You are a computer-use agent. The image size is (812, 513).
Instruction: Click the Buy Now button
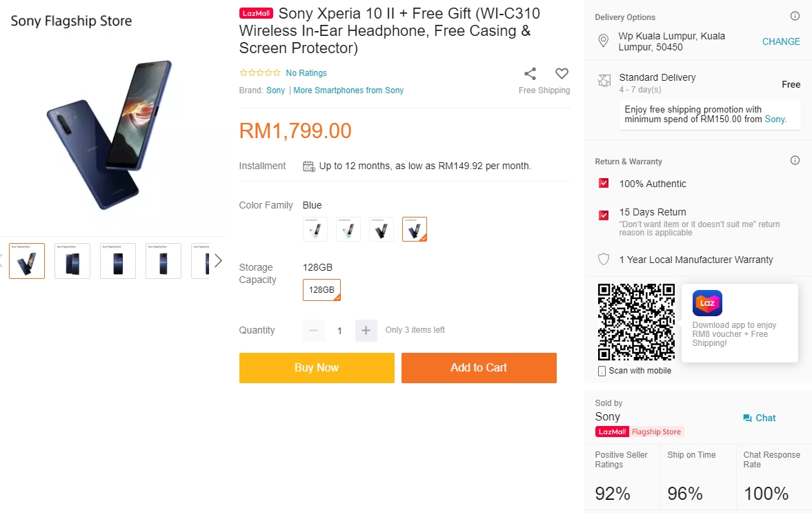[317, 367]
